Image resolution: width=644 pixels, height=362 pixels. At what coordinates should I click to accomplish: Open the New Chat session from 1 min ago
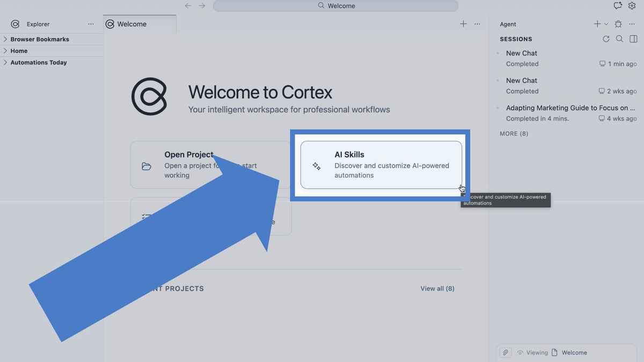tap(567, 58)
